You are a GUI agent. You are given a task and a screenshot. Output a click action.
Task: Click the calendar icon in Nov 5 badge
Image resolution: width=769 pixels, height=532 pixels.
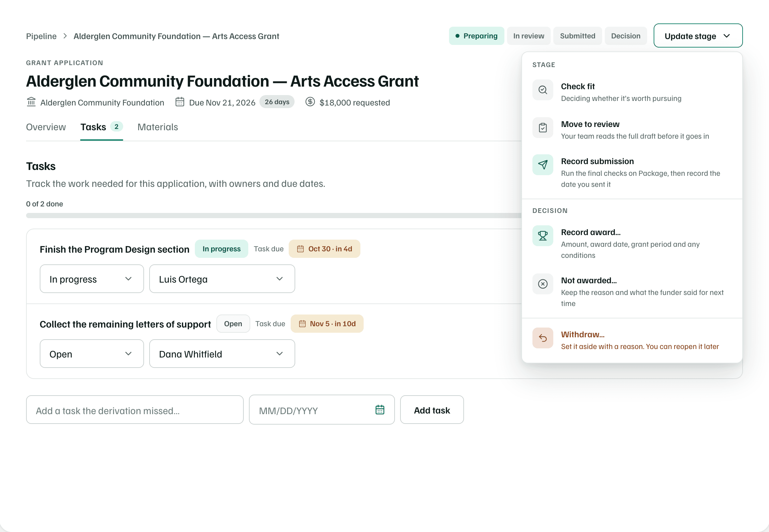[302, 324]
